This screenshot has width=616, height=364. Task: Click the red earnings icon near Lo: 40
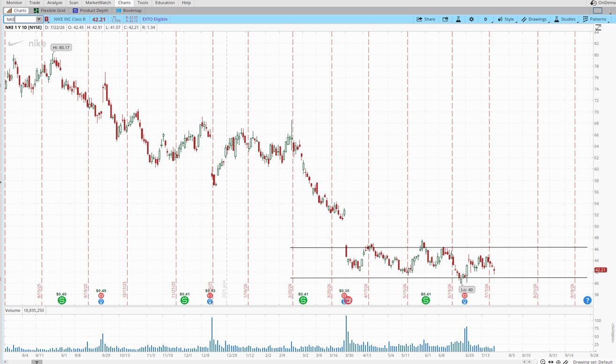pyautogui.click(x=464, y=296)
